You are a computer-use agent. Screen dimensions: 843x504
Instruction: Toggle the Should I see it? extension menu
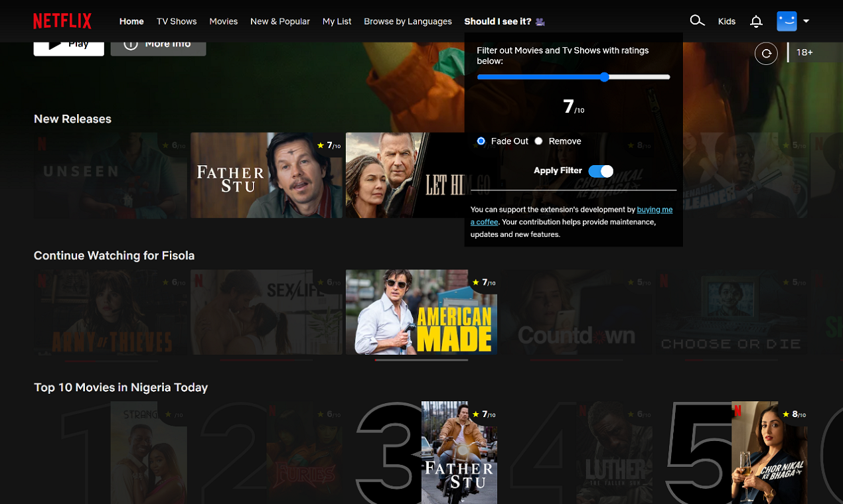click(x=504, y=21)
